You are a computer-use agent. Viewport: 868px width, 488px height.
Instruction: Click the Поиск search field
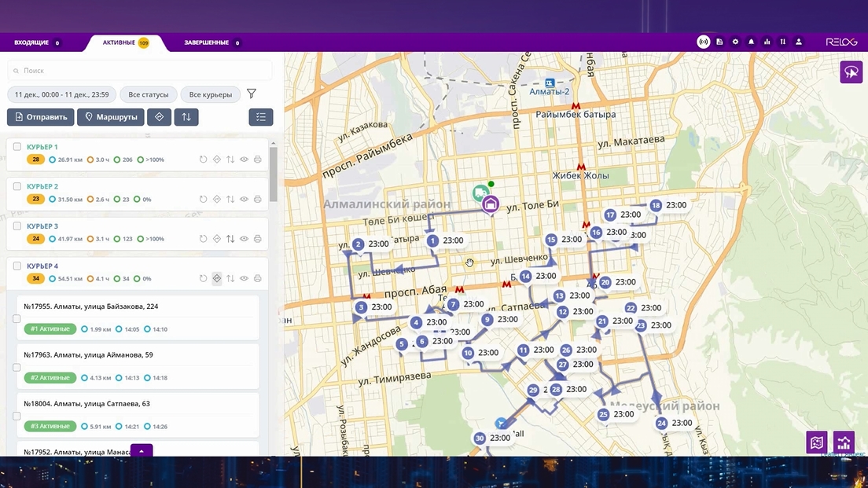click(x=140, y=71)
